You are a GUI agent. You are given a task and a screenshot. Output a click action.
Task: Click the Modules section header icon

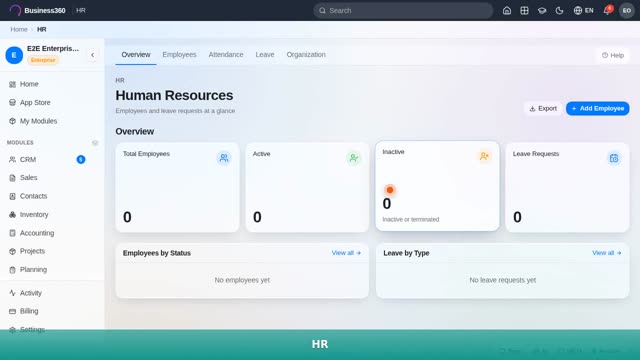click(95, 143)
